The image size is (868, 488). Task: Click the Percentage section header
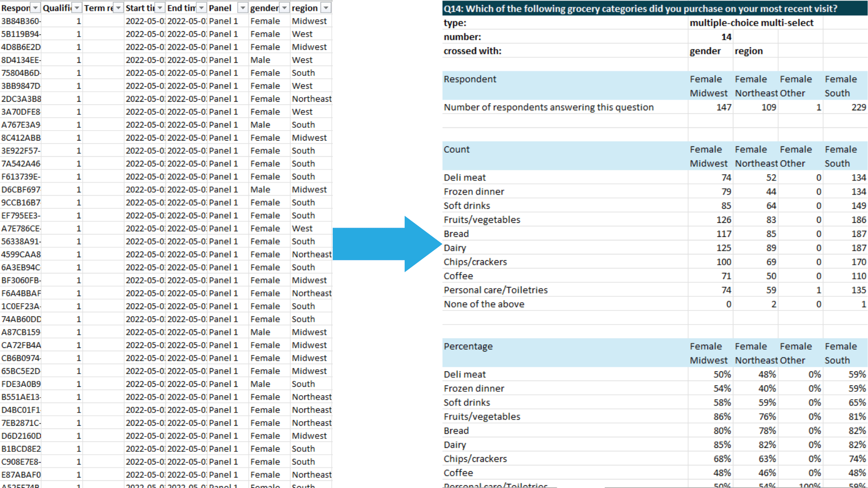click(468, 347)
